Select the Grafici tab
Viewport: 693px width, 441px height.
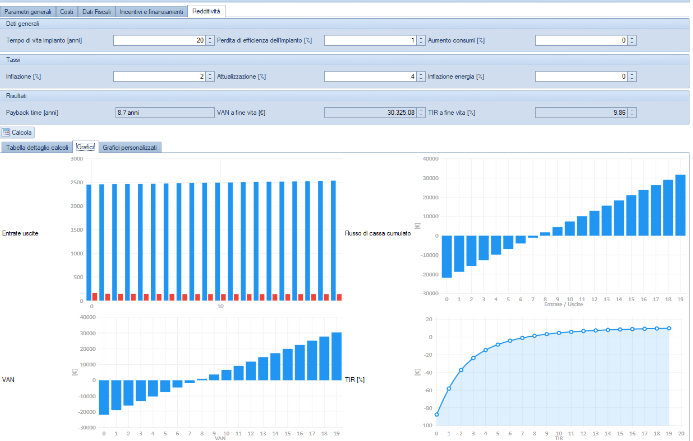85,147
